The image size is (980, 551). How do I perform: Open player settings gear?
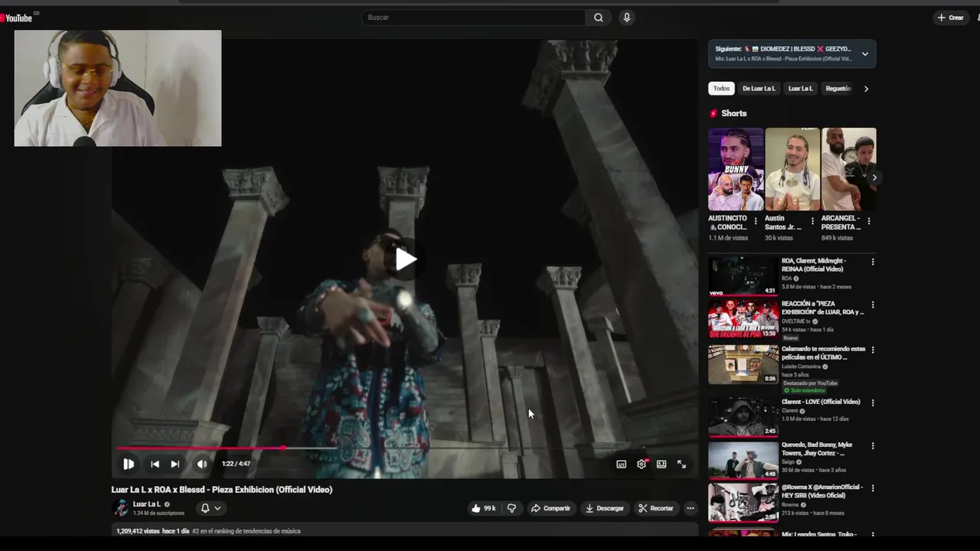pos(642,464)
